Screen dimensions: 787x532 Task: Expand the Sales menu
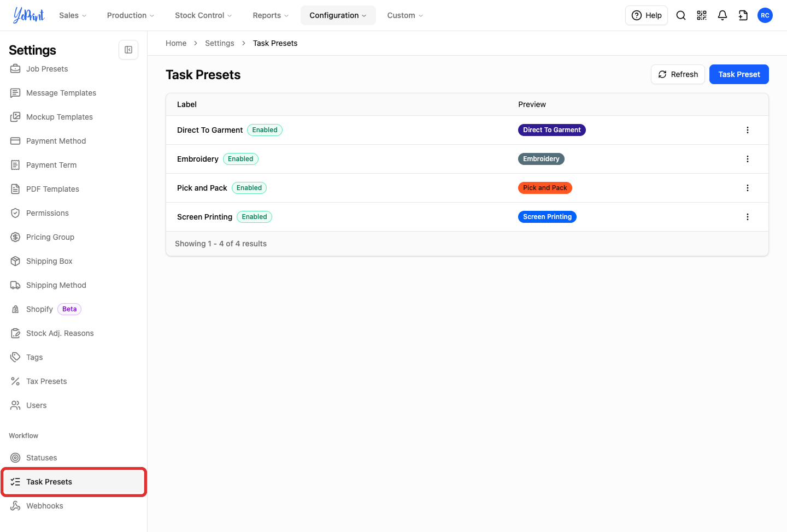click(x=73, y=15)
